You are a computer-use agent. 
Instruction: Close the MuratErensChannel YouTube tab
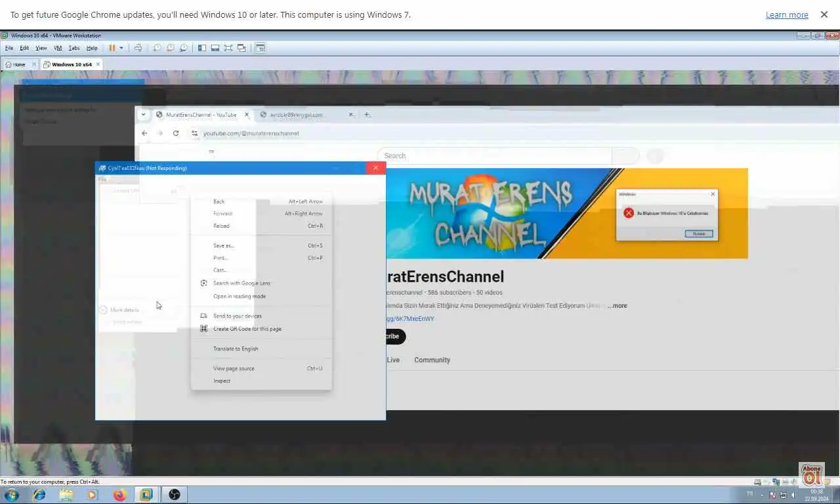pyautogui.click(x=247, y=115)
